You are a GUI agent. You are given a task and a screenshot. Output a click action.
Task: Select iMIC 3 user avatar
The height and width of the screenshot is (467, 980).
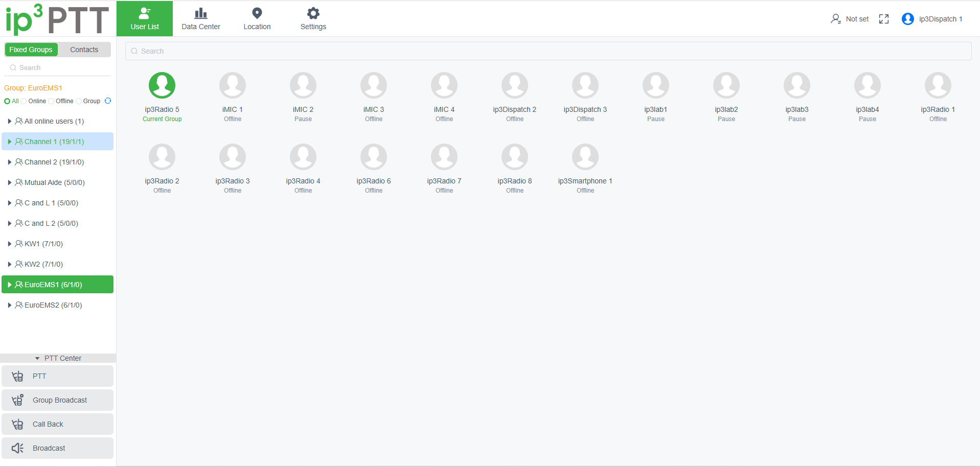[374, 85]
